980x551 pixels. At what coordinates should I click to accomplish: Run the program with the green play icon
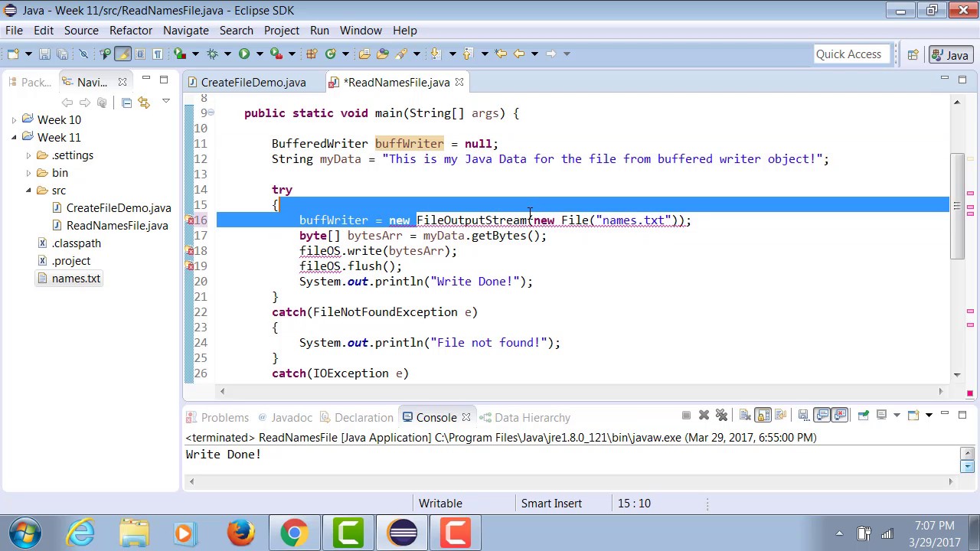pyautogui.click(x=244, y=54)
